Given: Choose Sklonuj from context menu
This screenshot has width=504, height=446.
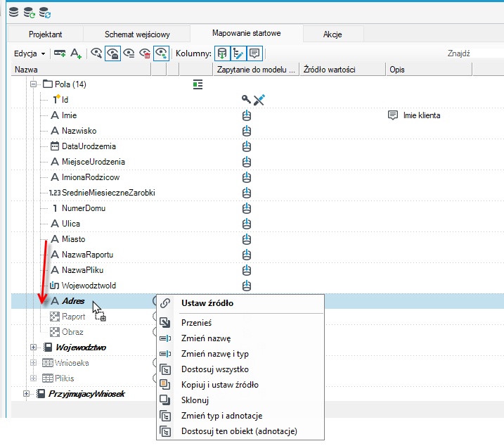Looking at the screenshot, I should pyautogui.click(x=240, y=400).
